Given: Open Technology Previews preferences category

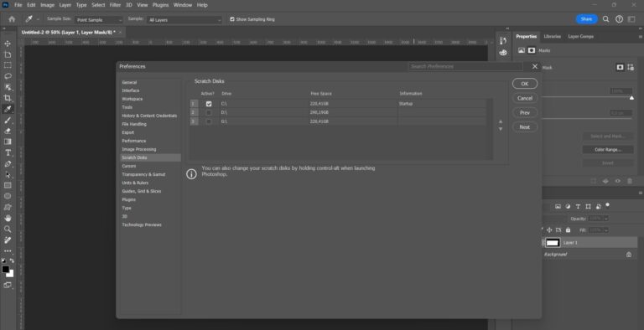Looking at the screenshot, I should pos(142,225).
